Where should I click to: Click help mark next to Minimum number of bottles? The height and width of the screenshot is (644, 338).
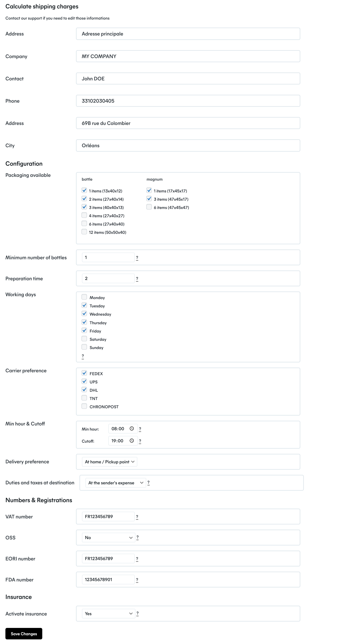[x=137, y=258]
